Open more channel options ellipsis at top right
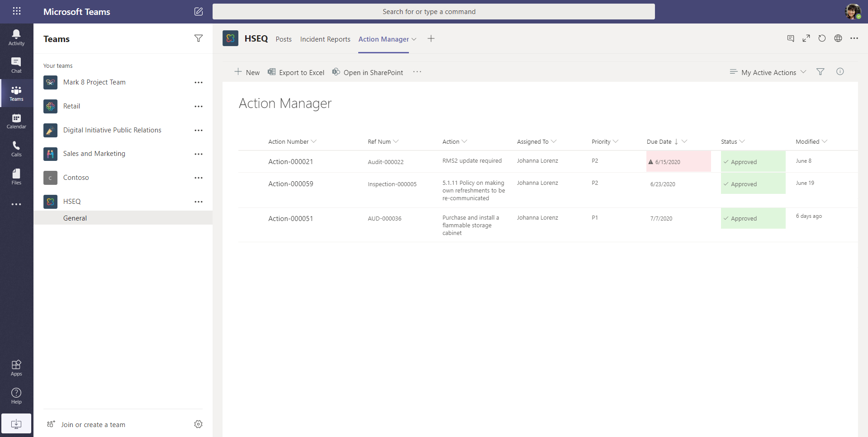 click(854, 38)
